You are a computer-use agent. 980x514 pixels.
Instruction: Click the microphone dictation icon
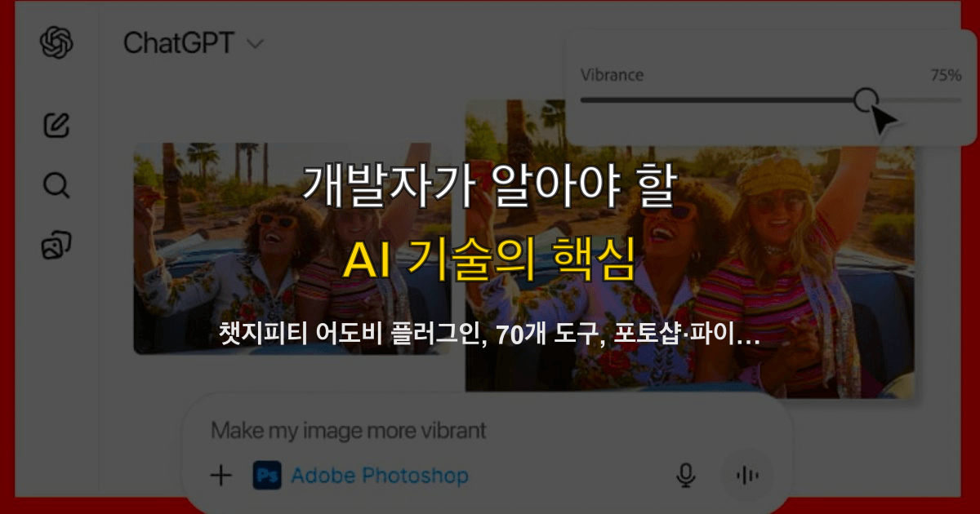click(x=686, y=475)
